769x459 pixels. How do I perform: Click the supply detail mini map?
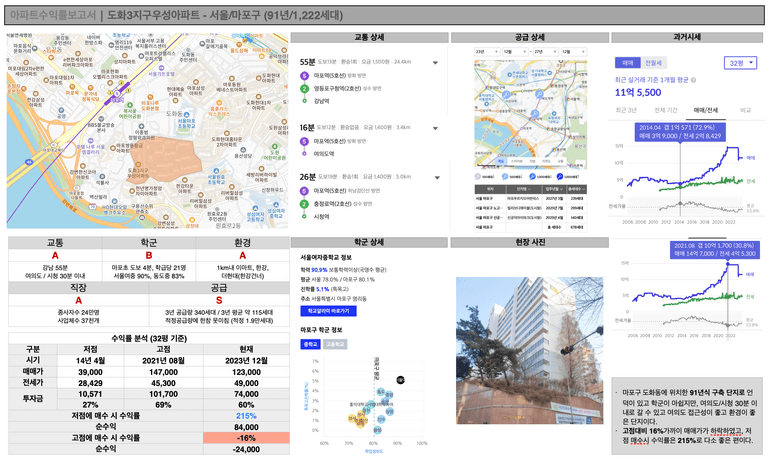pyautogui.click(x=530, y=115)
